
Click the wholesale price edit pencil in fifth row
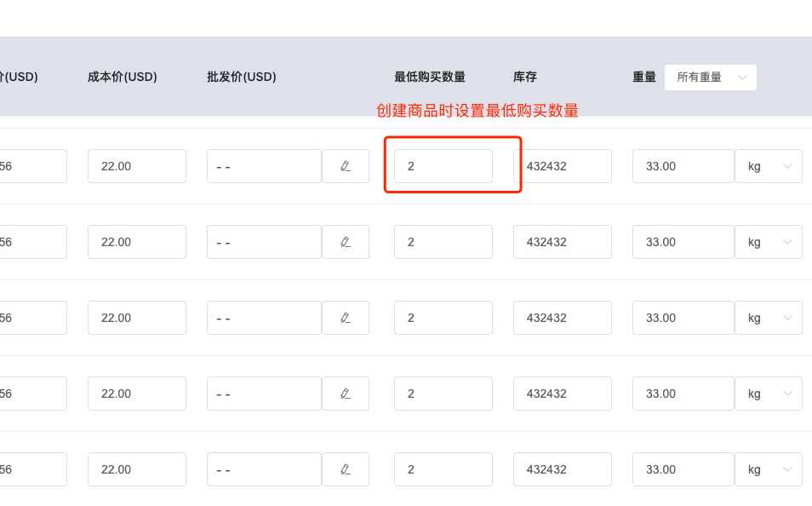(346, 469)
